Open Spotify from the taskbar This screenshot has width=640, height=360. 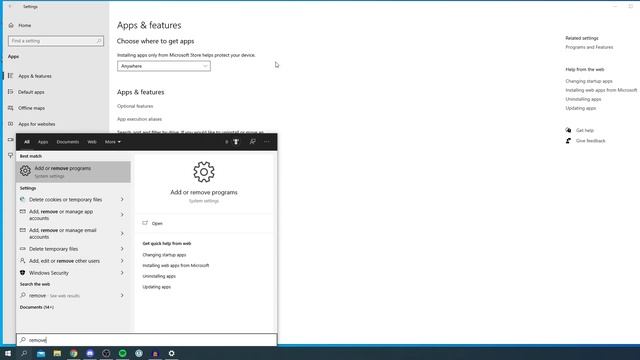[x=122, y=353]
